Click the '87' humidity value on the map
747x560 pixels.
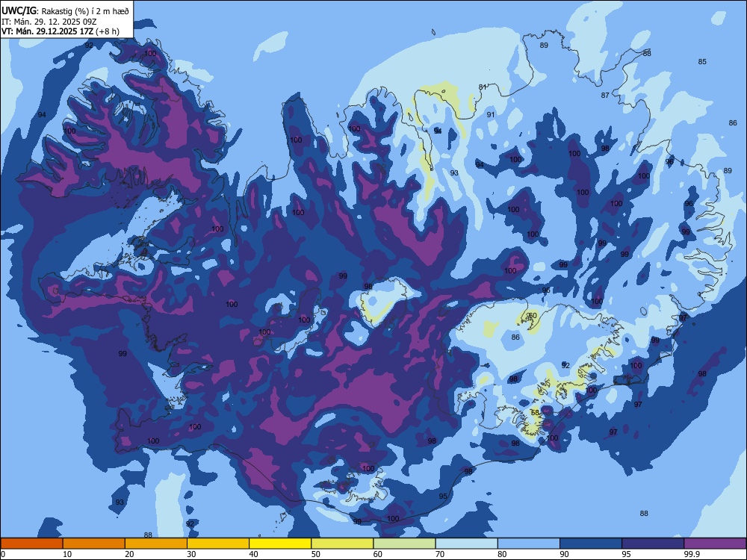pos(605,96)
